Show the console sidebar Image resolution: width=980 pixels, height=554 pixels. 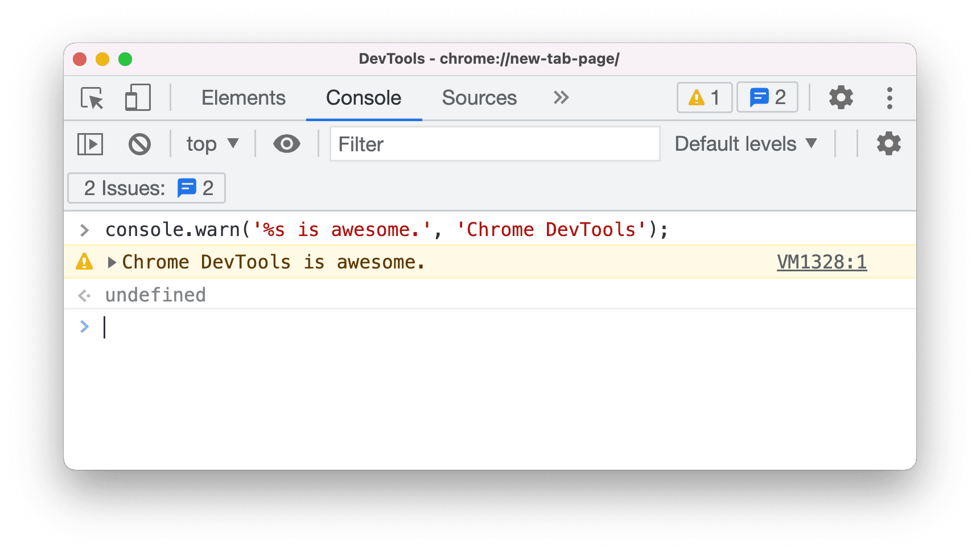coord(89,143)
